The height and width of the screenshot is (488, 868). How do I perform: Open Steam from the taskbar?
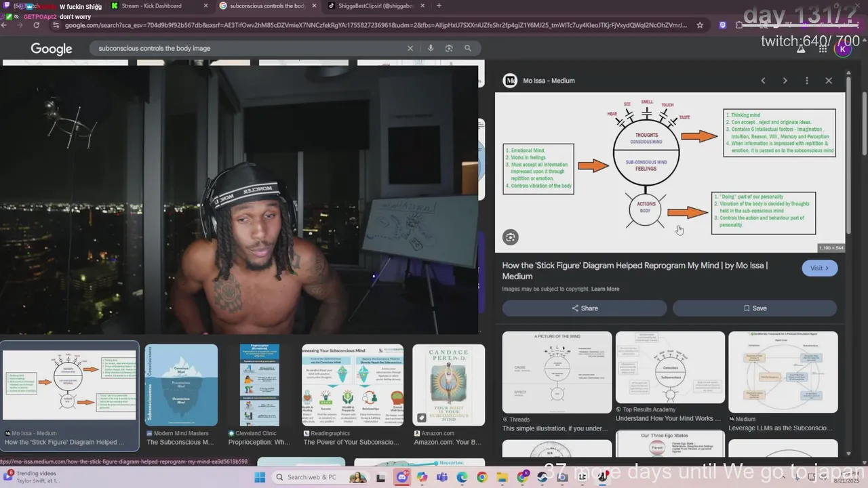(542, 477)
